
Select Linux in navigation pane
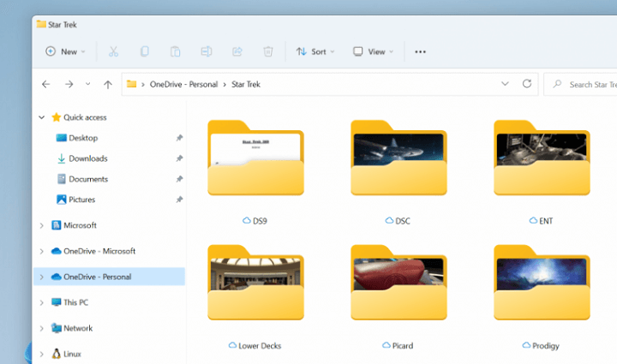pos(72,354)
